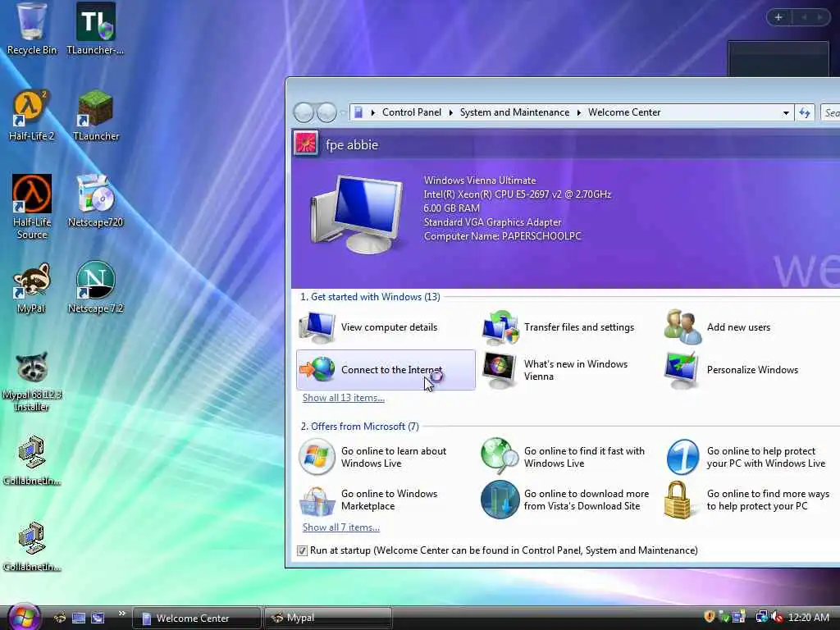
Task: Click the Switch between windows quick launch icon
Action: [x=98, y=618]
